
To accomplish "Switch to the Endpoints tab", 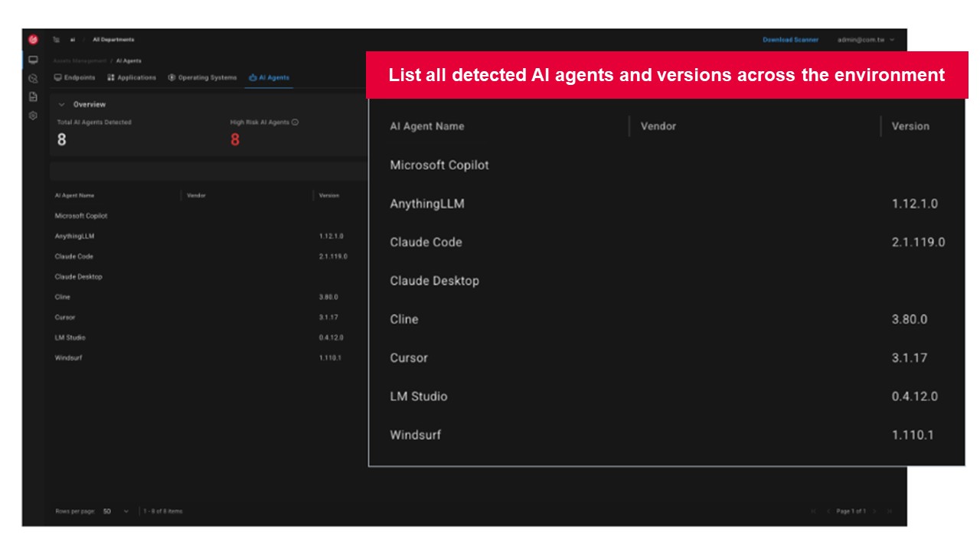I will (75, 78).
